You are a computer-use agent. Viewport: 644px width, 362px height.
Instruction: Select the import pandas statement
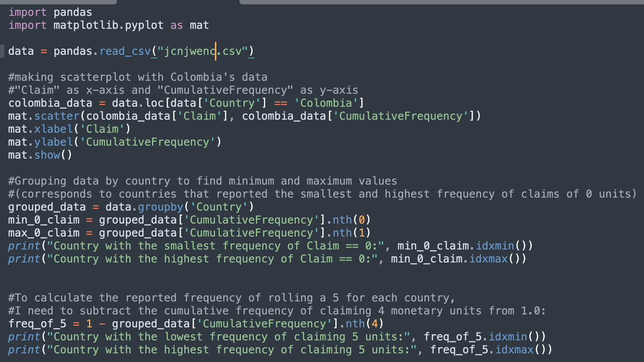coord(50,12)
